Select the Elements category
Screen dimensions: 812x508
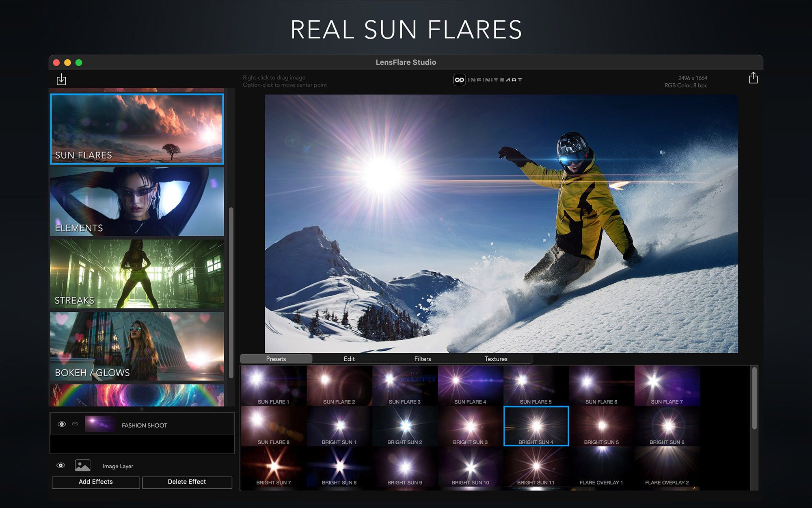pyautogui.click(x=137, y=202)
